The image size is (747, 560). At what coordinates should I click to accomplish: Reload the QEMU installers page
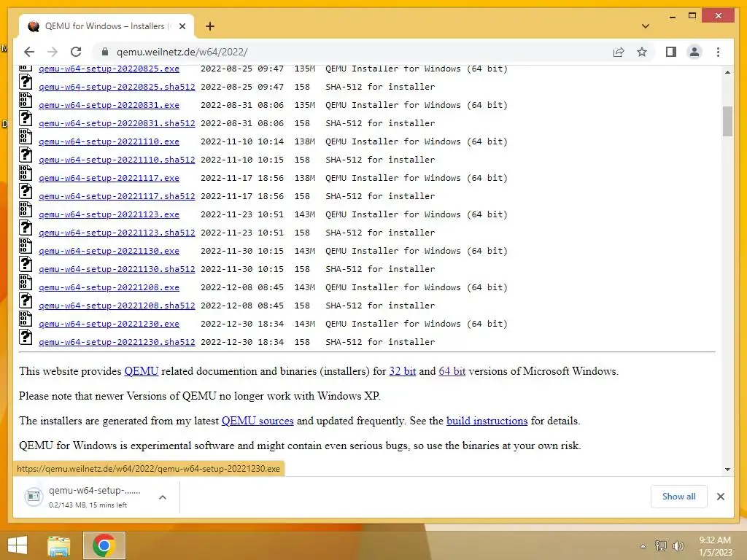click(x=76, y=52)
